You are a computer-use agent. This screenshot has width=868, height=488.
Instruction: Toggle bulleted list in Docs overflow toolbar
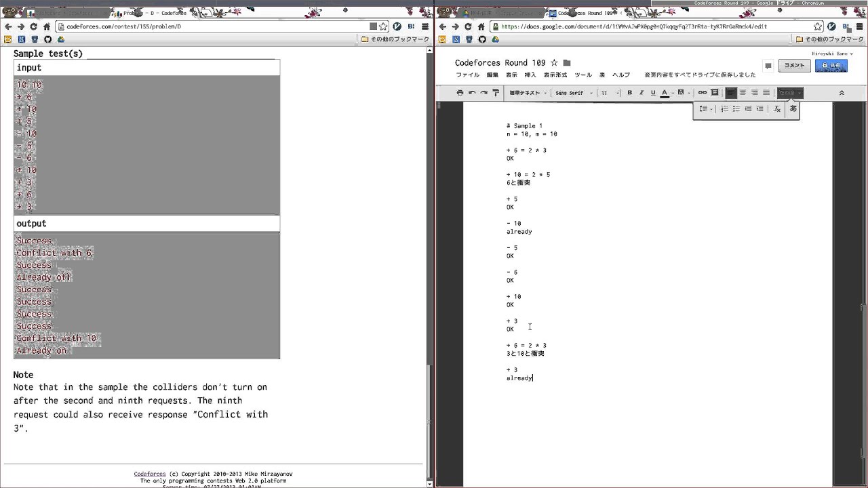pos(736,109)
